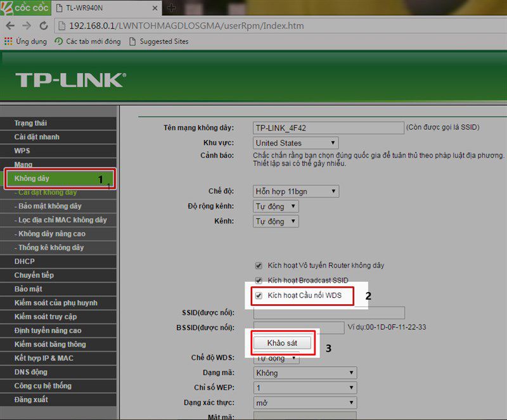Viewport: 507px width, 420px height.
Task: Open the Chế độ WDS dropdown
Action: click(276, 358)
